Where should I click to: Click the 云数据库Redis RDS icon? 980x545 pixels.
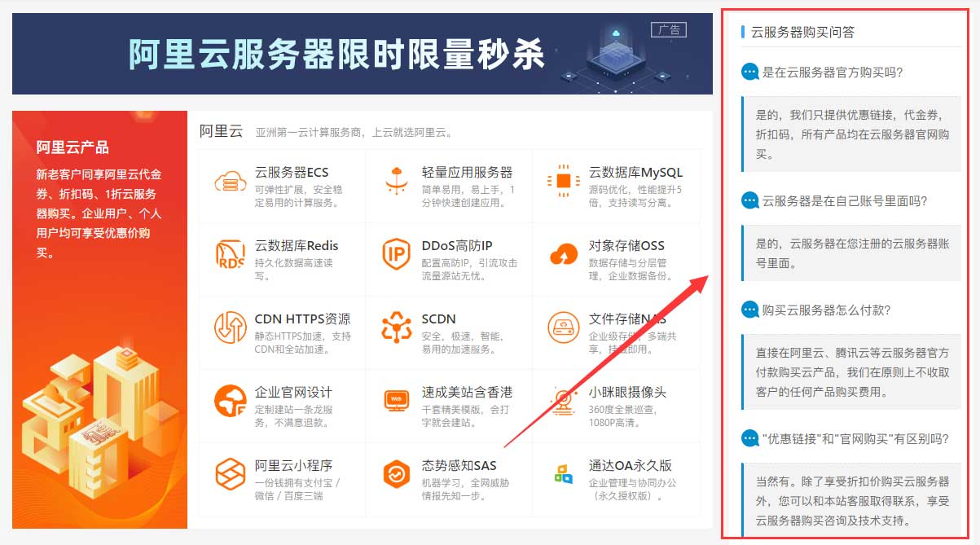coord(231,254)
